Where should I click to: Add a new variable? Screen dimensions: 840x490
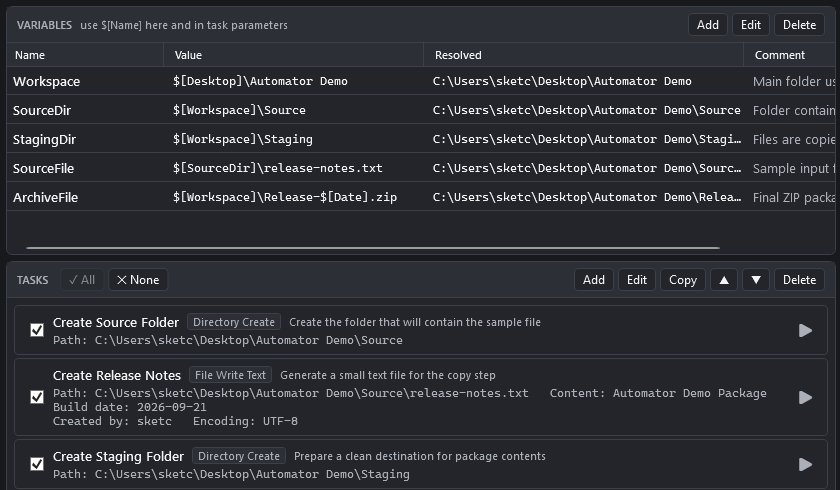pyautogui.click(x=708, y=25)
